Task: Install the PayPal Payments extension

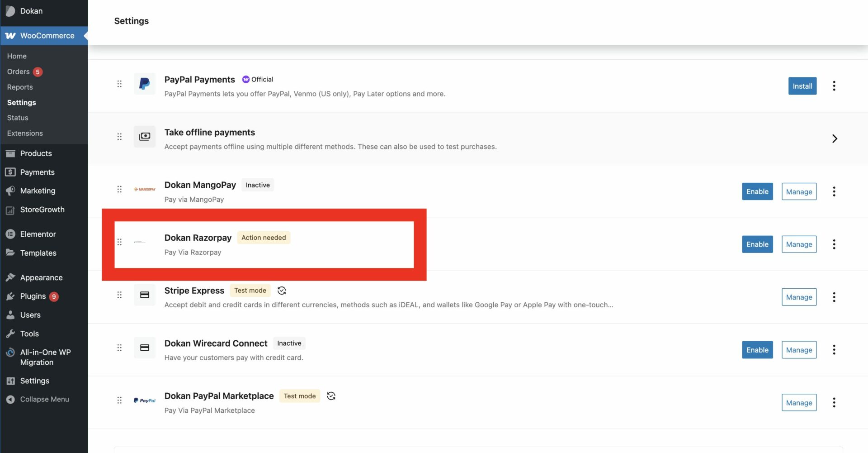Action: tap(802, 86)
